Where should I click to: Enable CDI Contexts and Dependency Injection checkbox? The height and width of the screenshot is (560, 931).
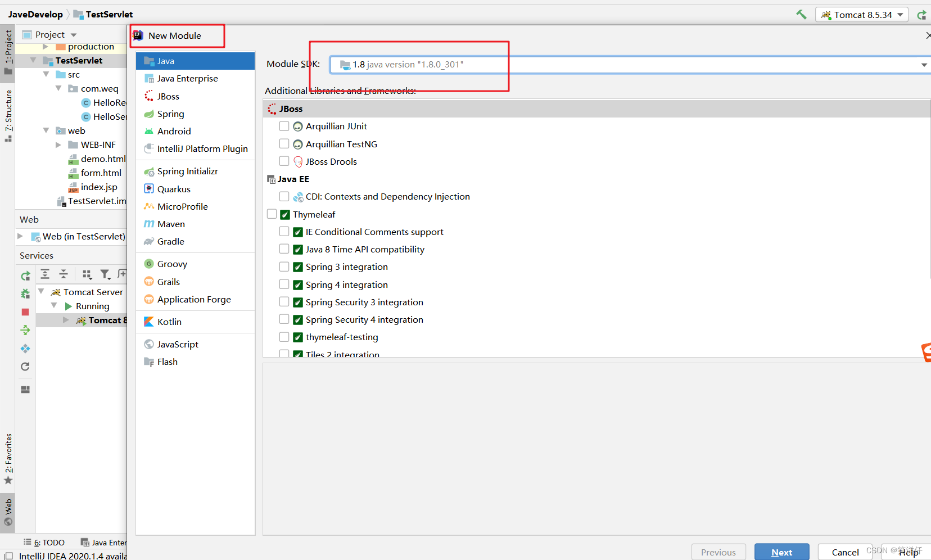pyautogui.click(x=284, y=196)
